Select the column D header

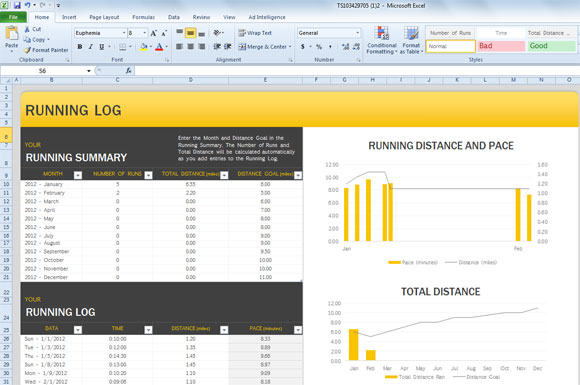190,80
